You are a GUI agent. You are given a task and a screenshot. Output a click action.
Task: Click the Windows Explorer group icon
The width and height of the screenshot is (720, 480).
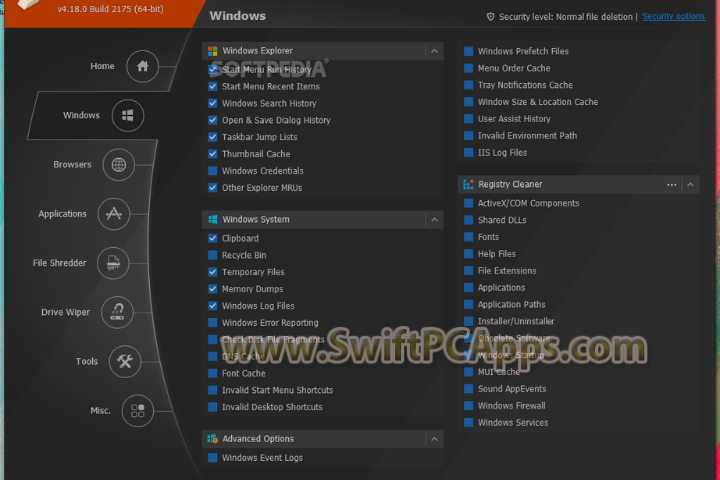(213, 51)
